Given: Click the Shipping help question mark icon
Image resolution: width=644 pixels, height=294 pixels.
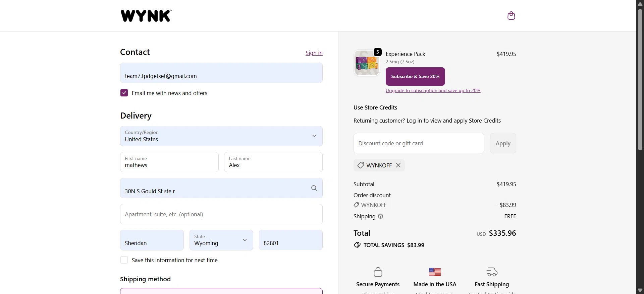Looking at the screenshot, I should [380, 216].
